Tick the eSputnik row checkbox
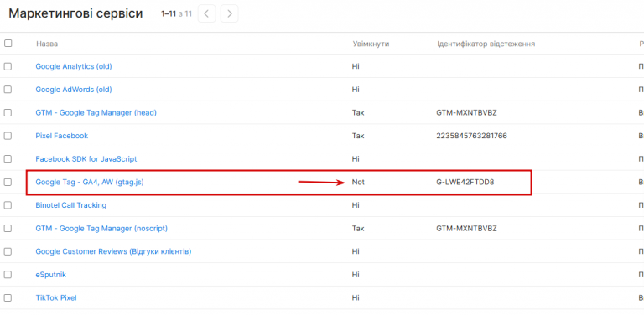This screenshot has width=644, height=315. point(8,275)
